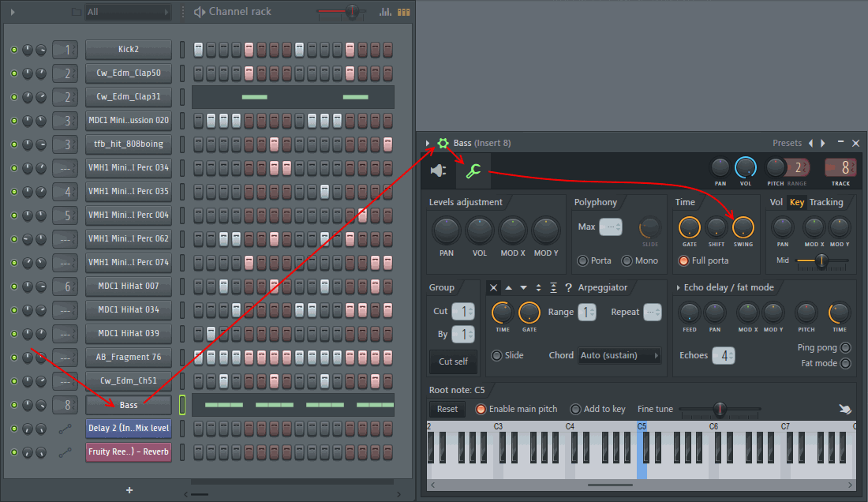Click the add channel plus button
This screenshot has width=868, height=502.
point(129,490)
